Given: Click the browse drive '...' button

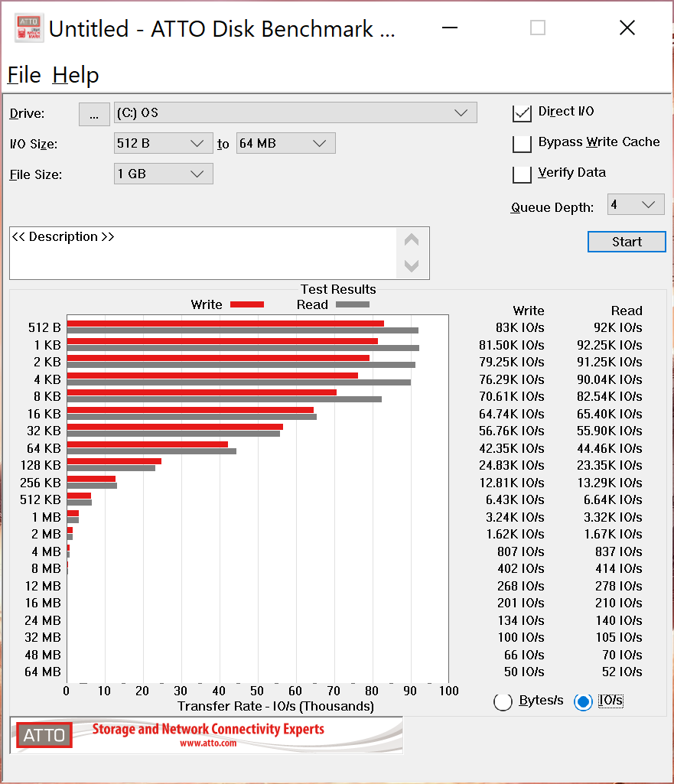Looking at the screenshot, I should point(94,114).
